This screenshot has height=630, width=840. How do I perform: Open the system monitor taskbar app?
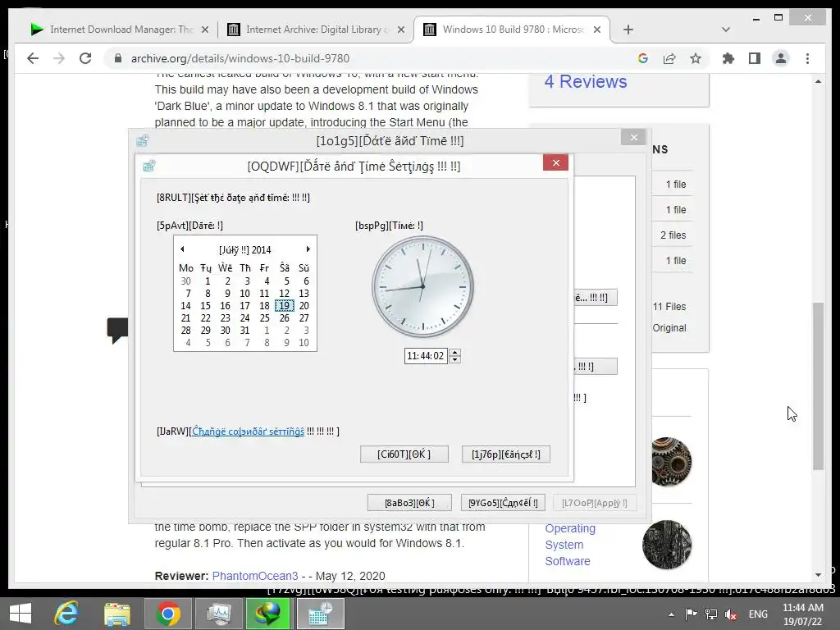218,614
